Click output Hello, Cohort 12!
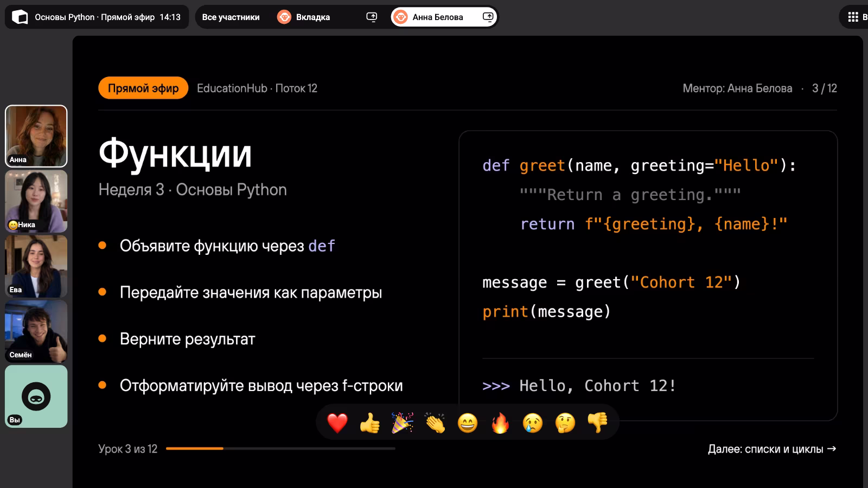The width and height of the screenshot is (868, 488). [x=598, y=386]
